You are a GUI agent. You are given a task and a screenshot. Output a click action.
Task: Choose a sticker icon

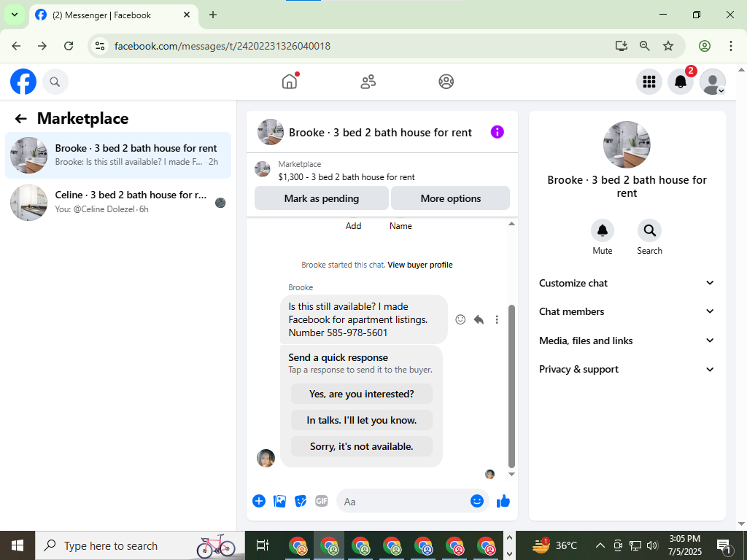pos(301,501)
